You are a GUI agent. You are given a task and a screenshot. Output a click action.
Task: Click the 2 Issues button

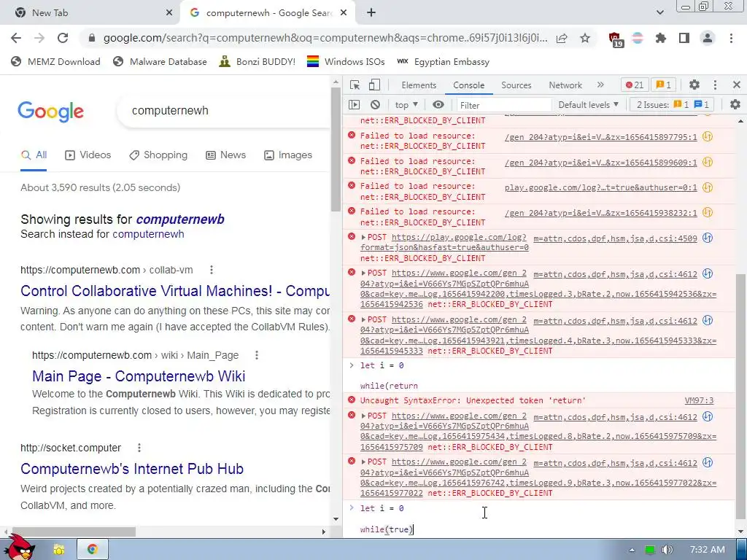pos(673,105)
